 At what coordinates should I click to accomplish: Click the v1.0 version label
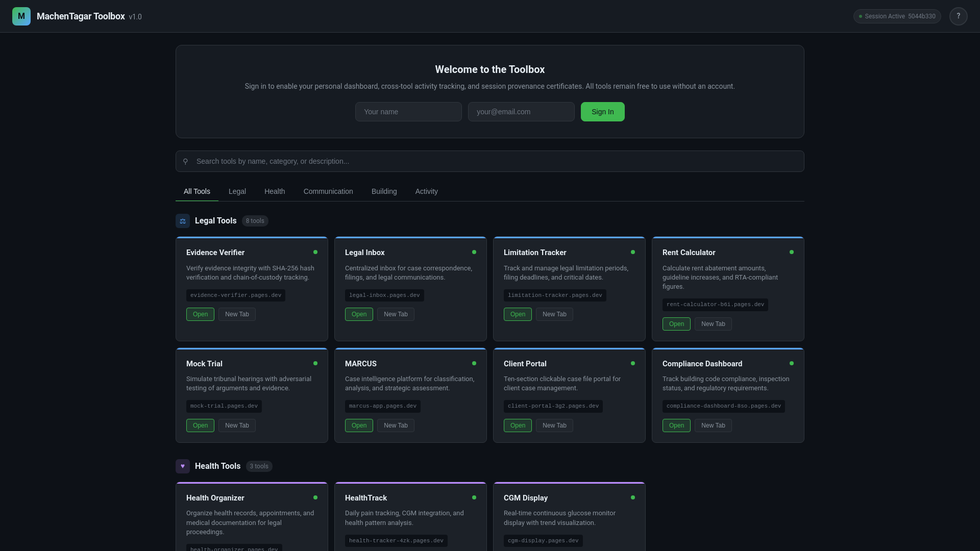pyautogui.click(x=135, y=17)
